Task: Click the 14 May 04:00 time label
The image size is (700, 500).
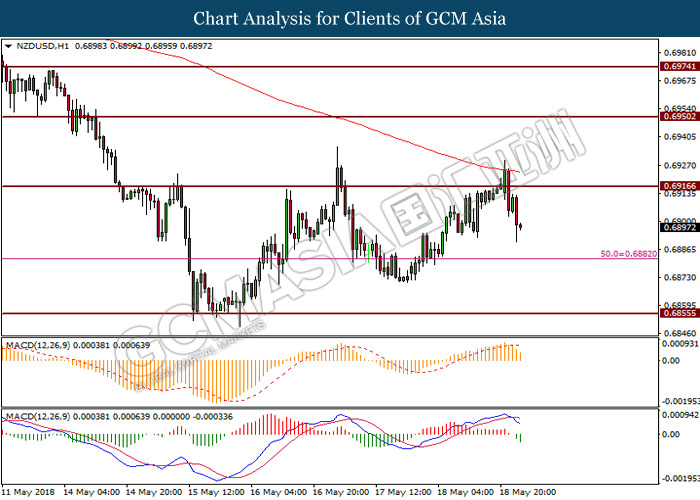Action: [x=92, y=492]
